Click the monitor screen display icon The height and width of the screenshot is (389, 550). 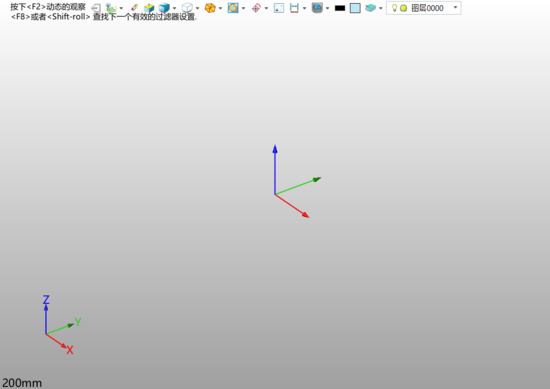point(317,8)
